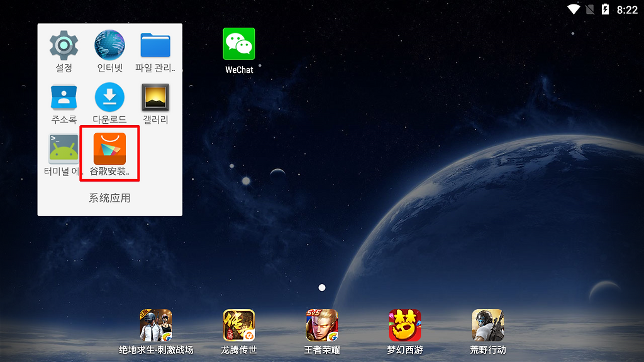Screen dimensions: 644x362
Task: Tap the home screen page indicator dot
Action: coord(322,288)
